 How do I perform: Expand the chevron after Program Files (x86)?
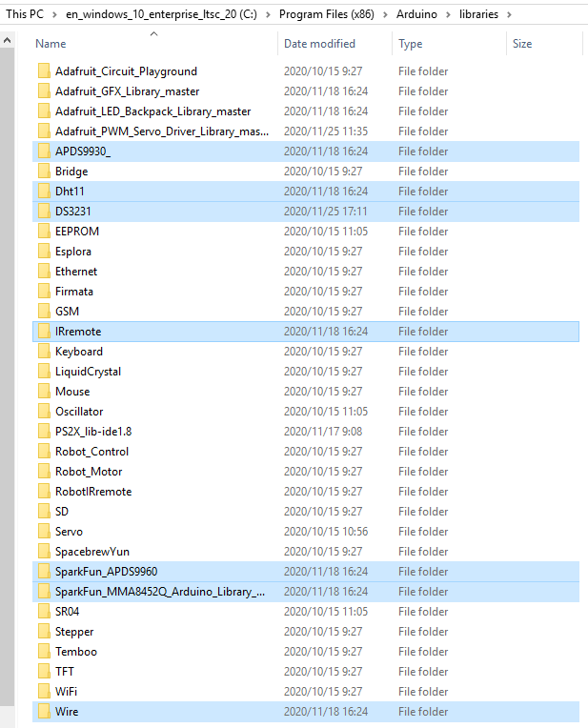point(385,14)
